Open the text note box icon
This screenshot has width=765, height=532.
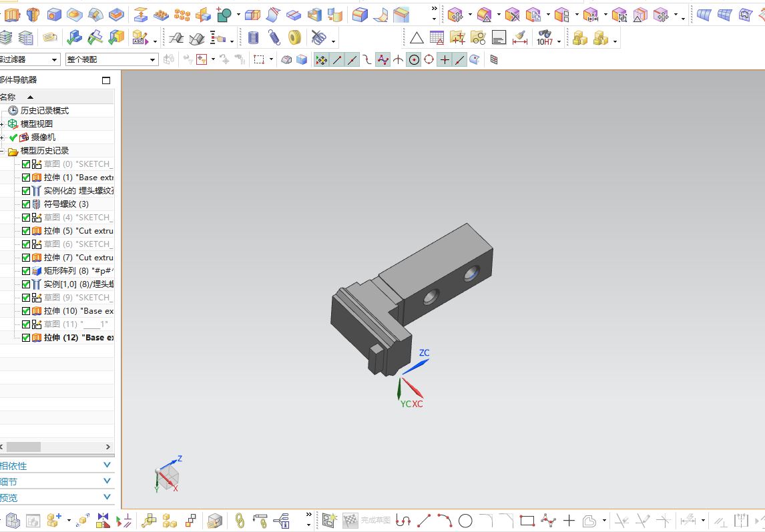(499, 37)
